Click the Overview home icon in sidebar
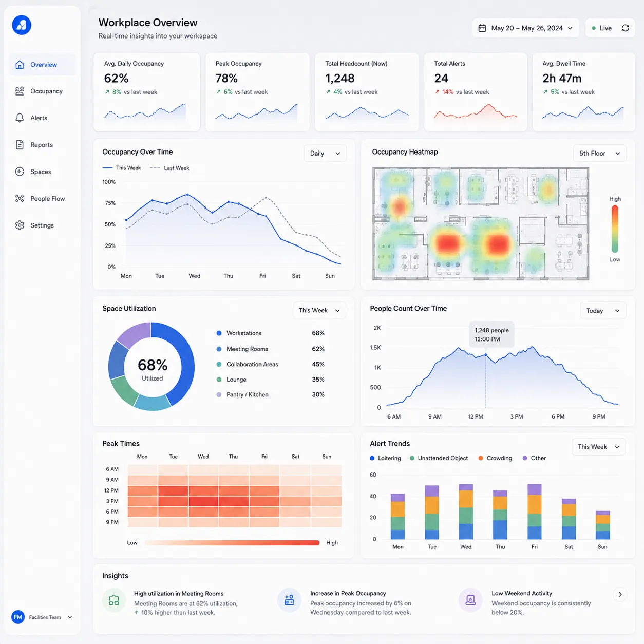The image size is (644, 644). click(20, 65)
